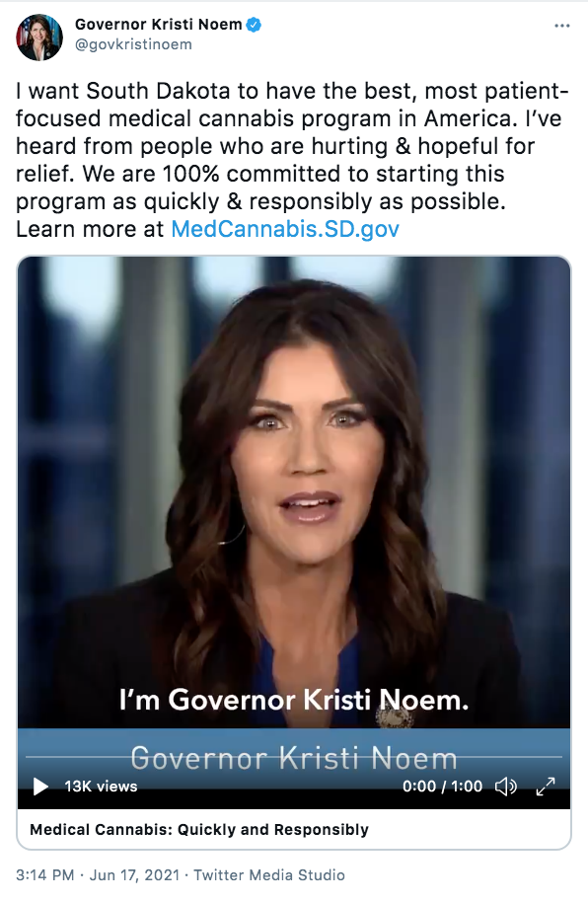The width and height of the screenshot is (588, 902).
Task: Follow the MedCannabis.SD.gov link
Action: coord(285,229)
